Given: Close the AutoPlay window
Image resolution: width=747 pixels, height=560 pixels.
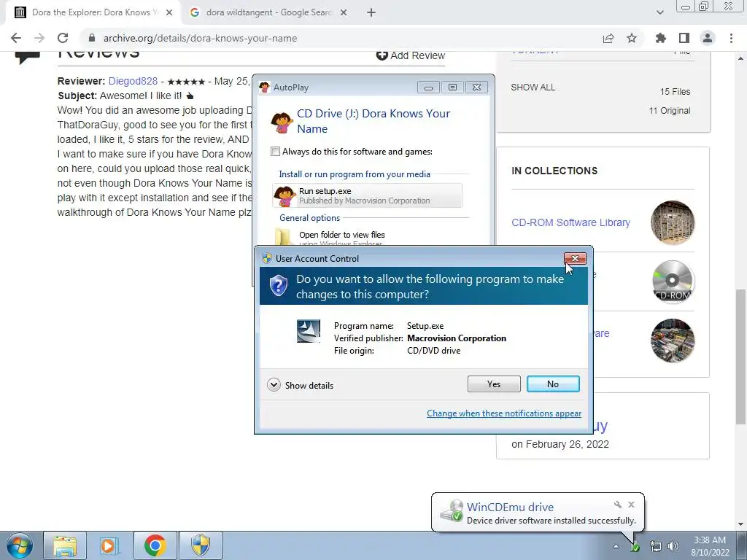Looking at the screenshot, I should coord(476,87).
